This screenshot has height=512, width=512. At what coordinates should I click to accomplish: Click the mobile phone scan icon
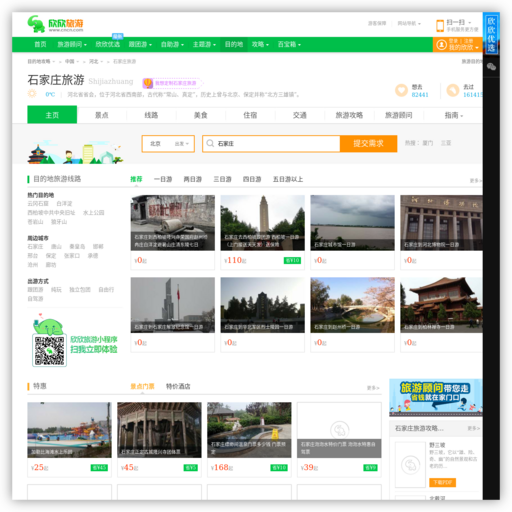pyautogui.click(x=440, y=25)
